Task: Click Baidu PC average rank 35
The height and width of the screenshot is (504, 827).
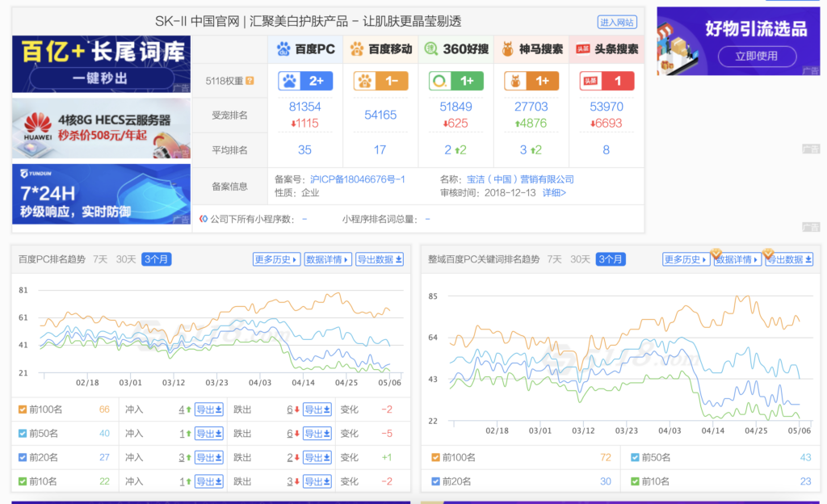Action: 304,149
